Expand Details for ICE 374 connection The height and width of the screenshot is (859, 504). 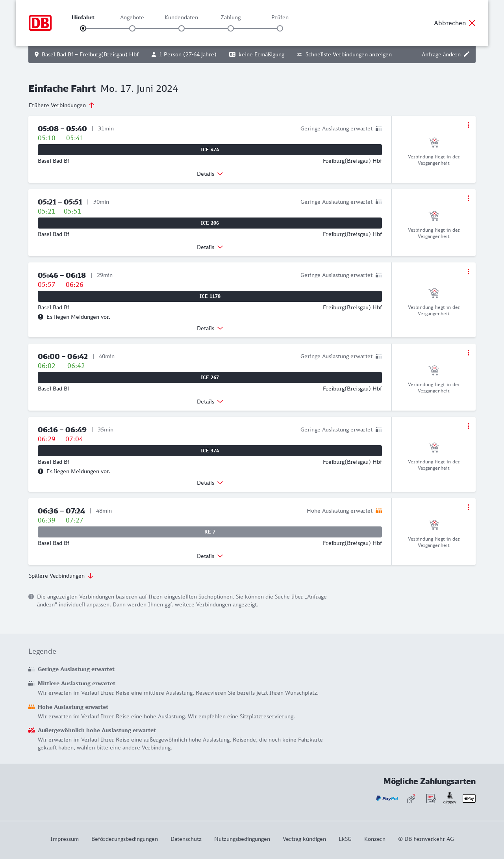click(210, 483)
